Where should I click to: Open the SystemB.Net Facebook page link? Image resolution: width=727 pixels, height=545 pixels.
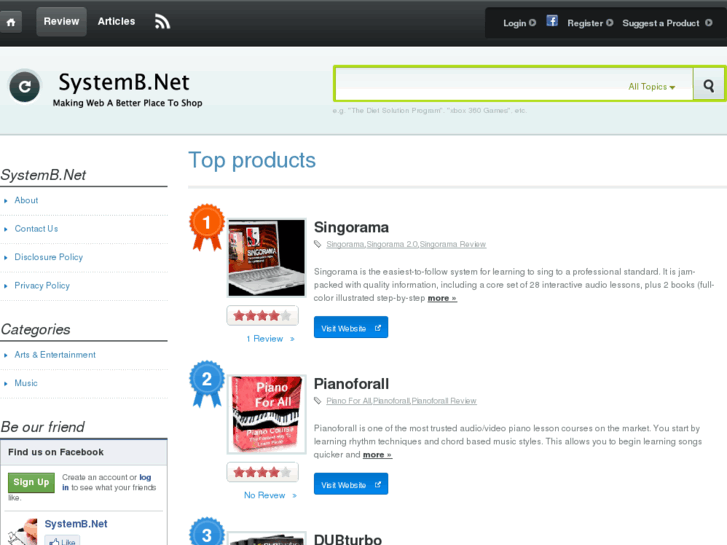click(76, 524)
